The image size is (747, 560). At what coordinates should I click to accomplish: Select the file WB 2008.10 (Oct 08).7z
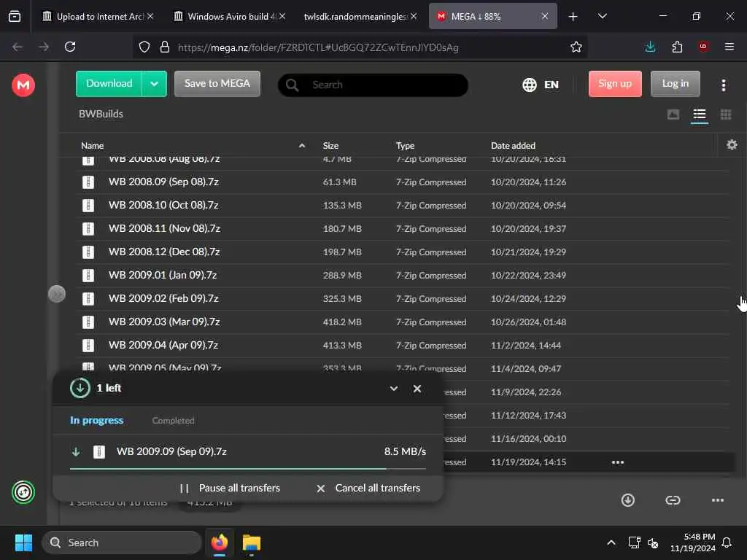(x=403, y=205)
